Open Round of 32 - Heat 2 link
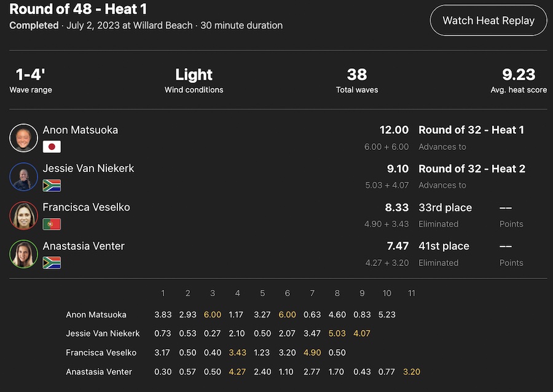This screenshot has width=553, height=392. point(471,169)
